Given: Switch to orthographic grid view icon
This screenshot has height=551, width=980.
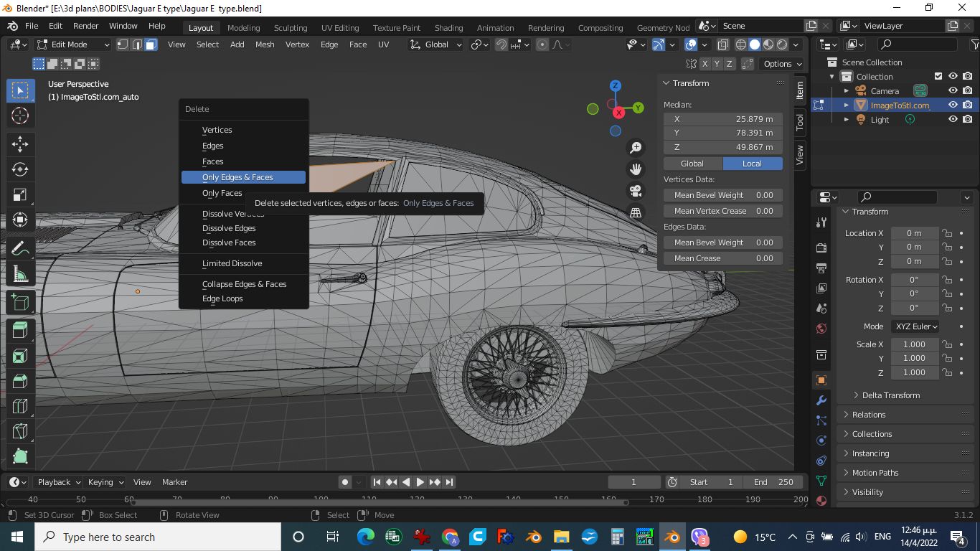Looking at the screenshot, I should 636,212.
